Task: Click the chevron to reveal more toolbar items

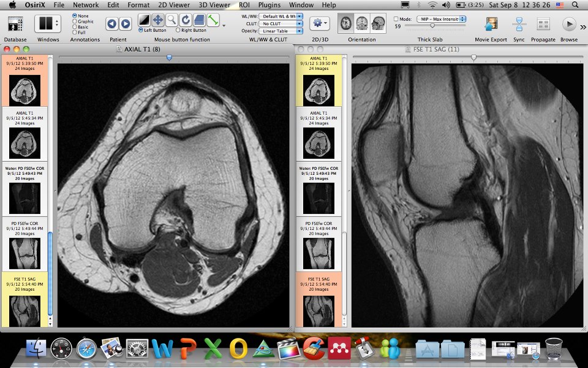Action: pyautogui.click(x=582, y=27)
